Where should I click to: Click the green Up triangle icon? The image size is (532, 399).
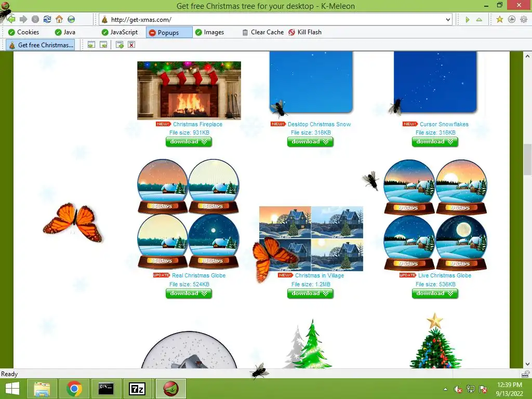pyautogui.click(x=479, y=20)
